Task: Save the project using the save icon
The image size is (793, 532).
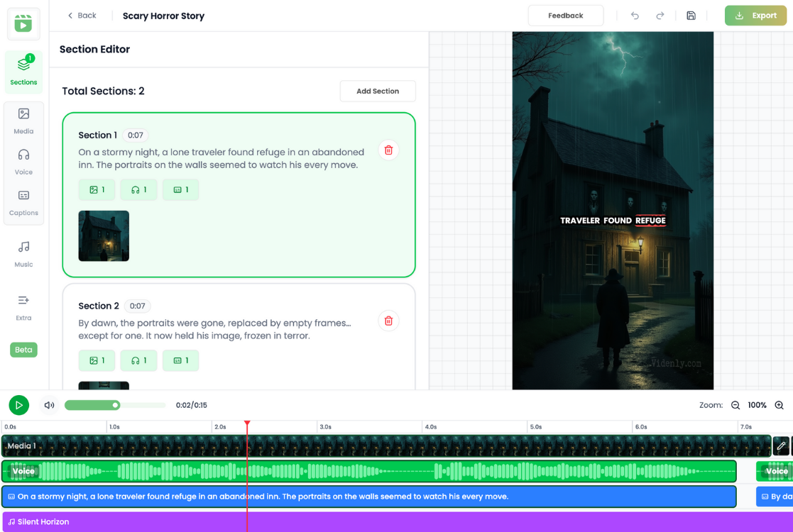Action: [x=691, y=15]
